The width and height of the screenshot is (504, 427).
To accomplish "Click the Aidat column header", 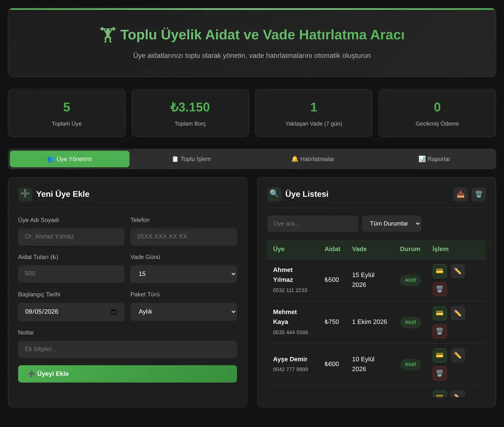I will click(332, 249).
